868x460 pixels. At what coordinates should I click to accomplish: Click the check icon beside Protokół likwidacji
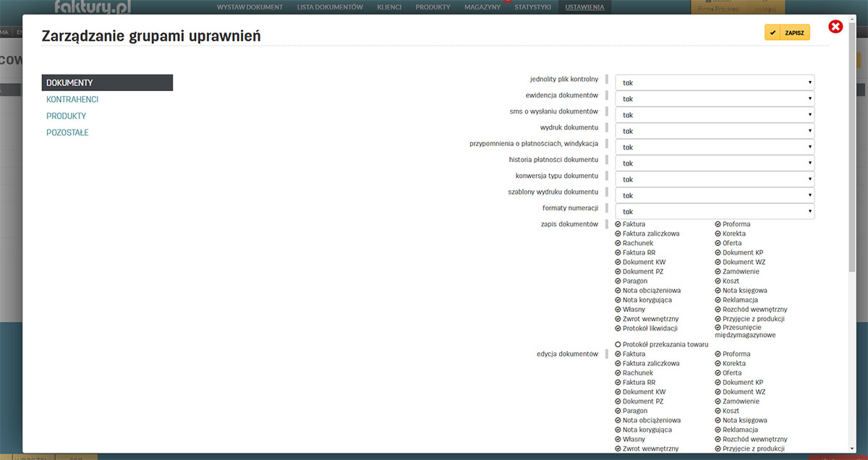click(618, 328)
